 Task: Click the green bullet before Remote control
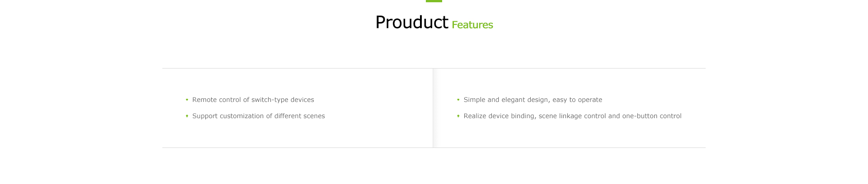pos(187,100)
